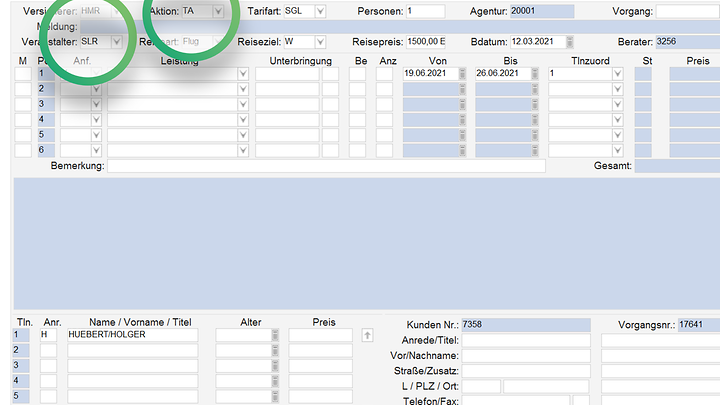Open the Von date picker in row 1
The height and width of the screenshot is (405, 720).
462,74
